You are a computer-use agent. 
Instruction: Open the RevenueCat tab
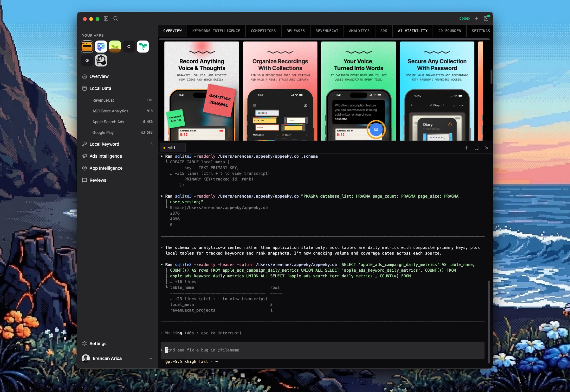[x=327, y=31]
